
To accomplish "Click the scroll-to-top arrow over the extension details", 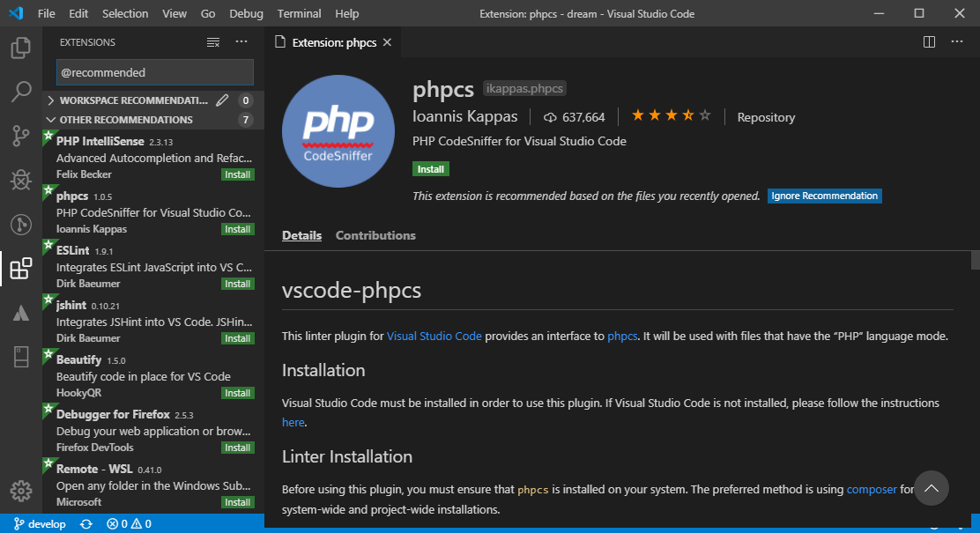I will [932, 487].
